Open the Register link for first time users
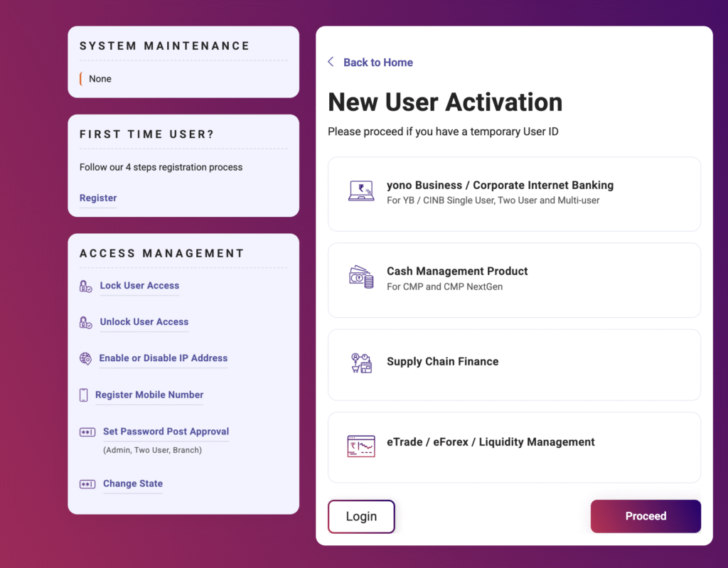 (98, 198)
